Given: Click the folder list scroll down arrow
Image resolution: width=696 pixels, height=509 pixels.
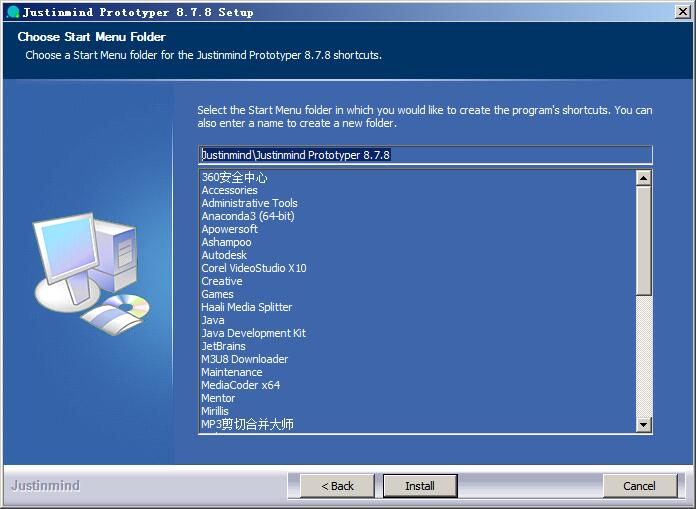Looking at the screenshot, I should pos(643,425).
